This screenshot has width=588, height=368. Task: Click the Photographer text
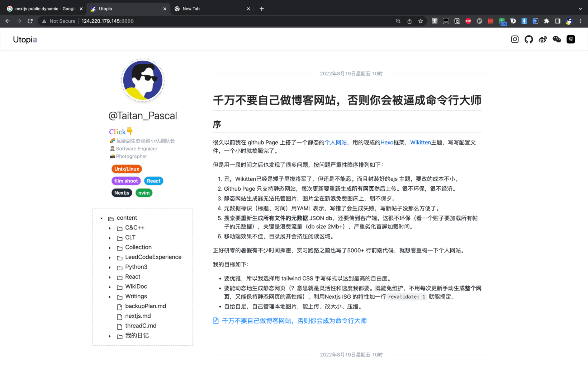coord(131,156)
